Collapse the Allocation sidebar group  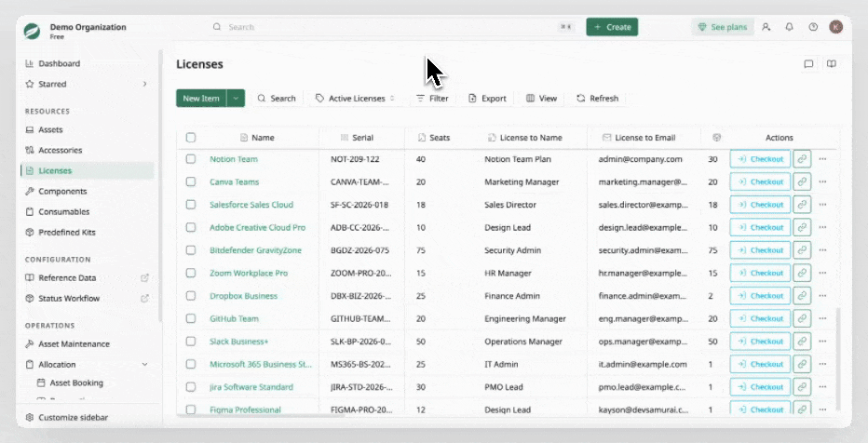[144, 365]
